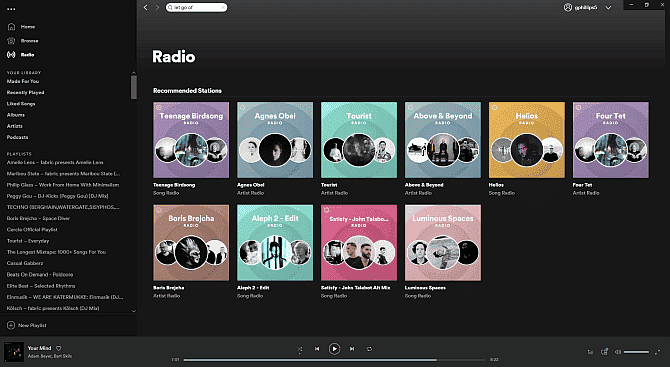Skip to the next track
Viewport: 670px width, 367px height.
(x=352, y=349)
